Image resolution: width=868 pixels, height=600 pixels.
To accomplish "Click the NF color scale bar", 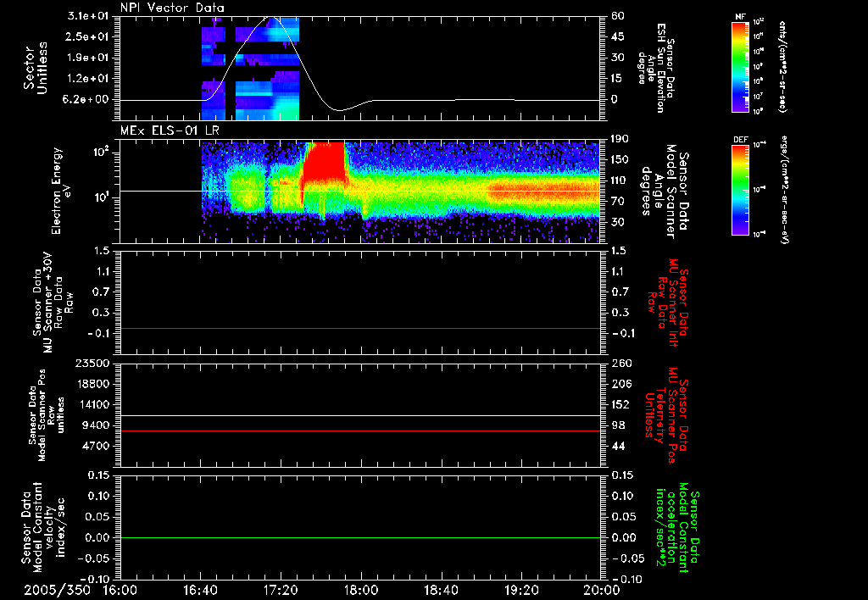I will point(741,67).
